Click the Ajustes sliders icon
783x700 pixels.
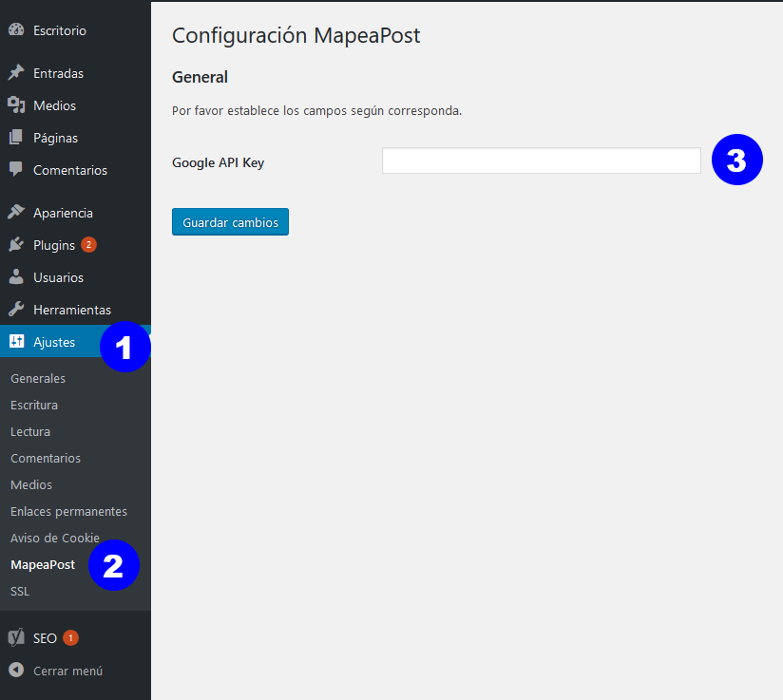pyautogui.click(x=16, y=342)
